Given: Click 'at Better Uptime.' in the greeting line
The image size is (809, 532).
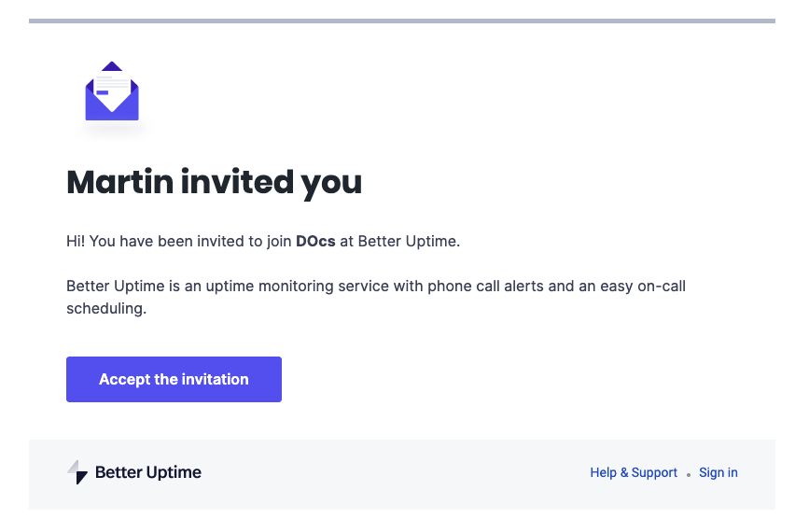Looking at the screenshot, I should (x=400, y=241).
